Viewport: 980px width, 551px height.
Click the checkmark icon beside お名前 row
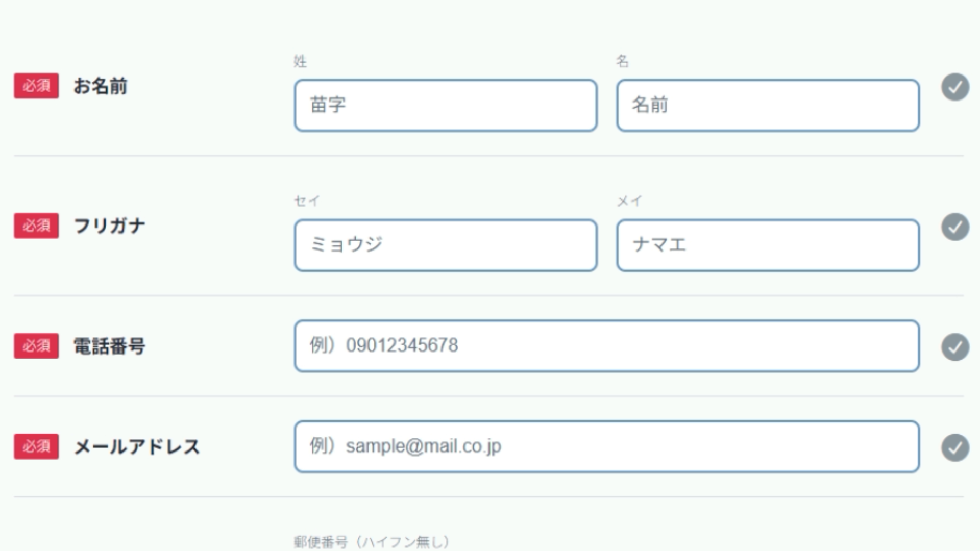click(x=955, y=87)
